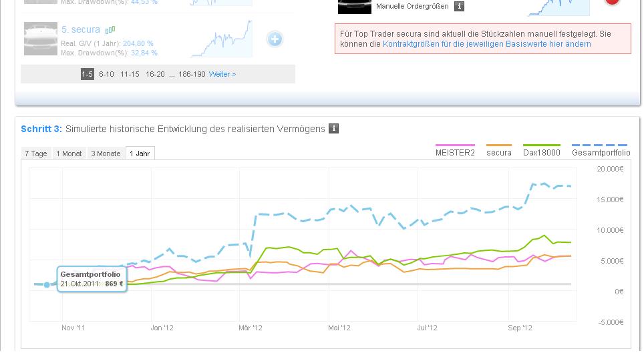Go to next page via Weiter

(222, 74)
